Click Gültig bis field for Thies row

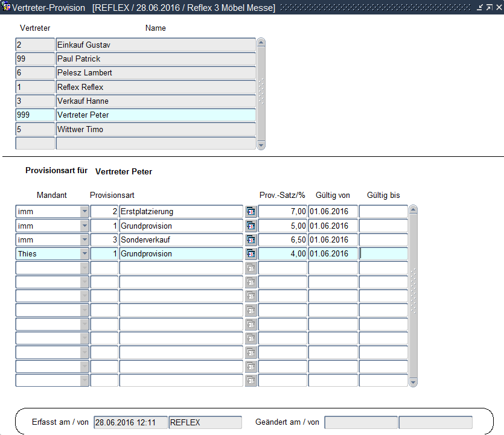[383, 254]
